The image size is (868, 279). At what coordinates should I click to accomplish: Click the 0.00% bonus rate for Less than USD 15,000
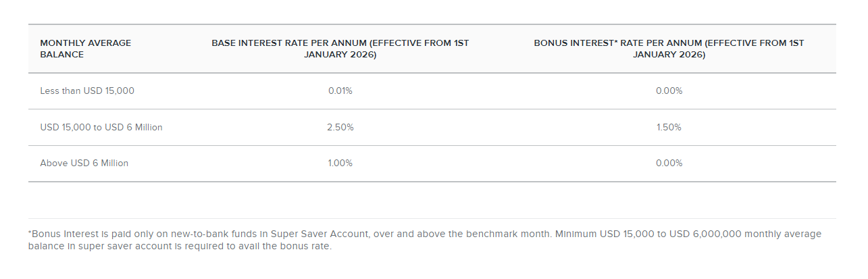[x=669, y=91]
